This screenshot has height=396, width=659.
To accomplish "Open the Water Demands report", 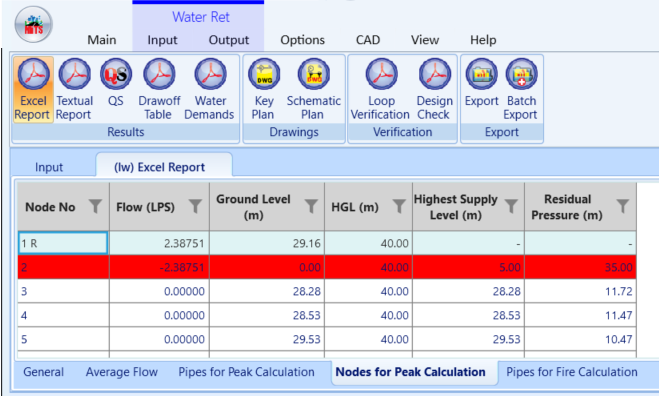I will (x=210, y=90).
